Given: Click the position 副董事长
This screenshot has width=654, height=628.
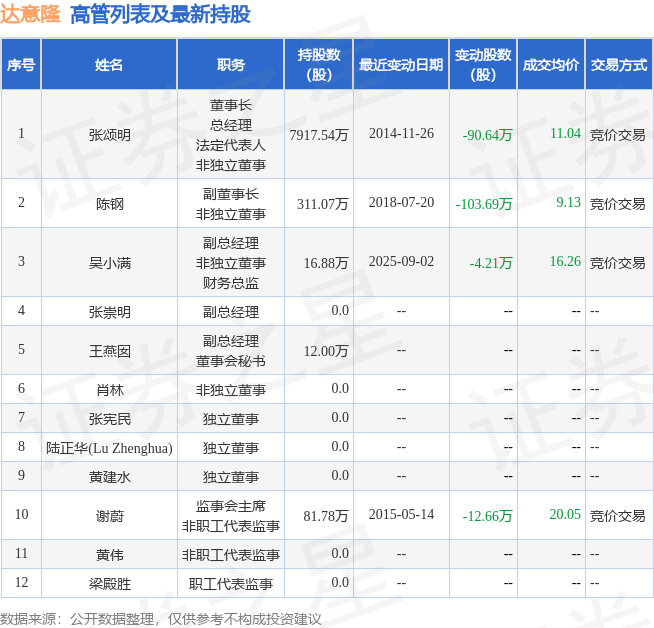Looking at the screenshot, I should 231,194.
